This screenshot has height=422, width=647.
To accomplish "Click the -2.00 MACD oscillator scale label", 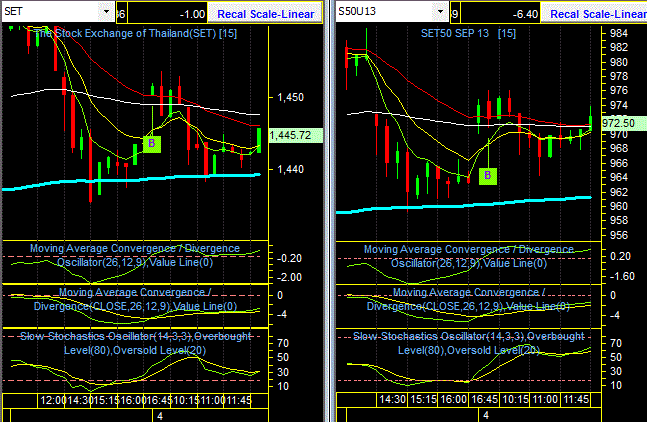I will pyautogui.click(x=289, y=277).
